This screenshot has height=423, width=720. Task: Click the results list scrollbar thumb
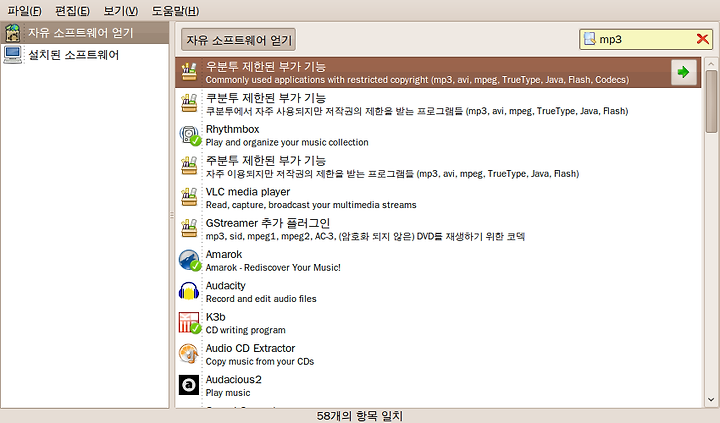point(711,101)
